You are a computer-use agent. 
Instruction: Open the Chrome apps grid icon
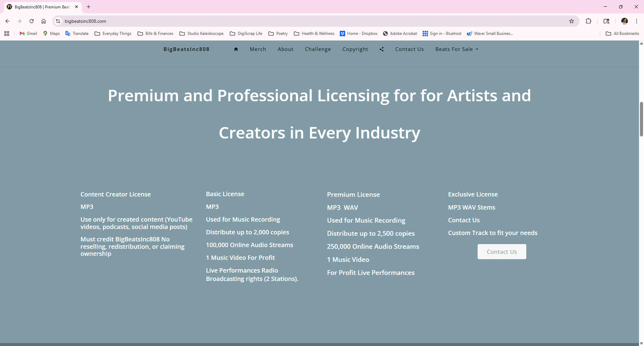click(7, 34)
